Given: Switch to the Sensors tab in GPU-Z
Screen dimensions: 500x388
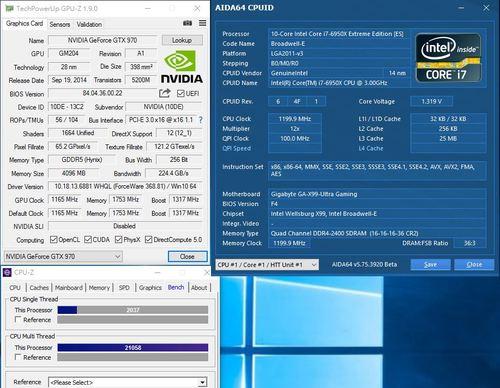Looking at the screenshot, I should click(x=60, y=24).
